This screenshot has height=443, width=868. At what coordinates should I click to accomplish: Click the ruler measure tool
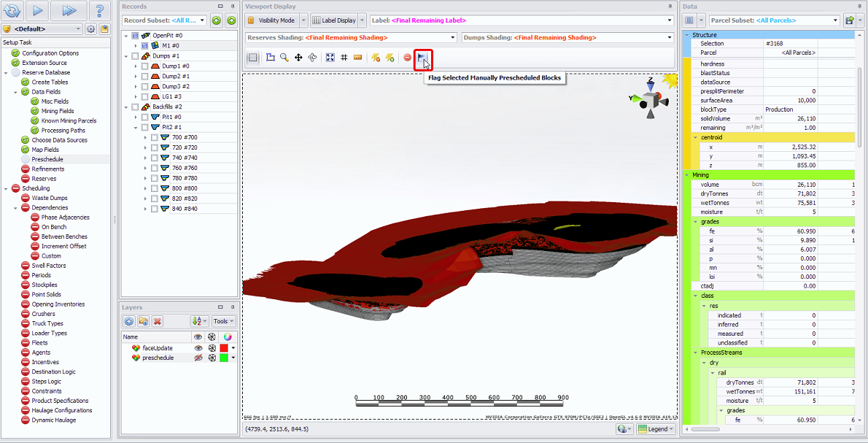(357, 58)
